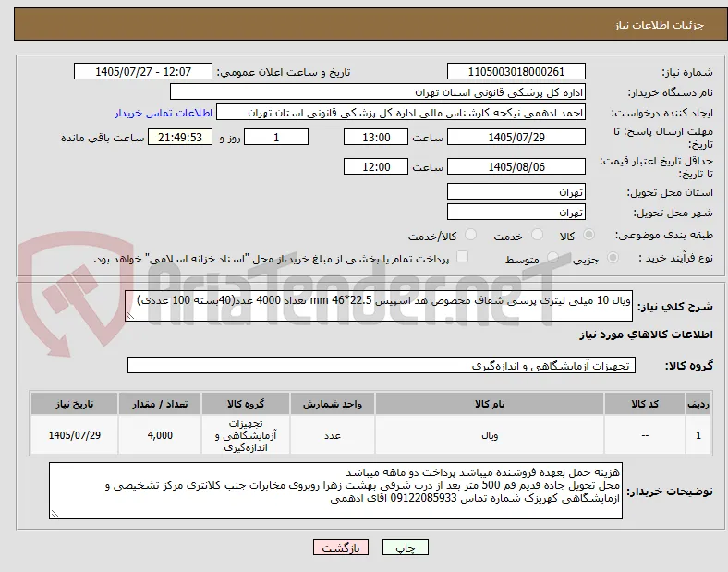
Task: Click the validity time 12:00 field
Action: (x=376, y=166)
